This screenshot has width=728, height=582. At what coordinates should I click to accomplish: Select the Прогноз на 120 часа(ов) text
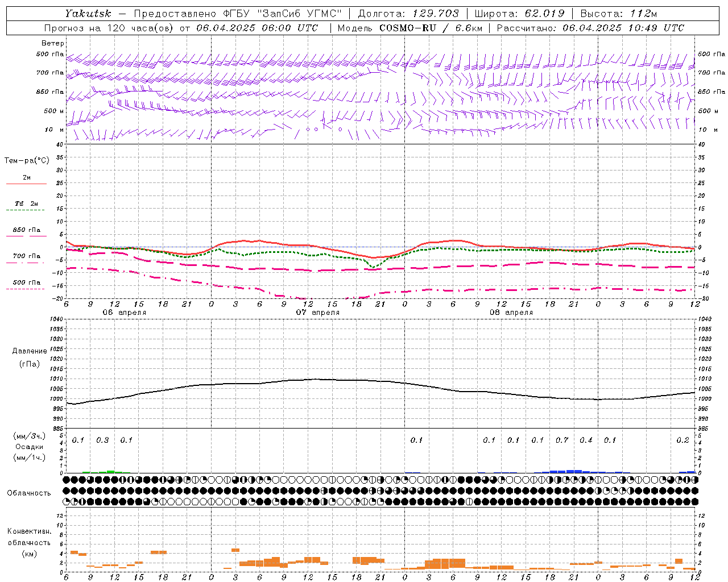click(109, 28)
